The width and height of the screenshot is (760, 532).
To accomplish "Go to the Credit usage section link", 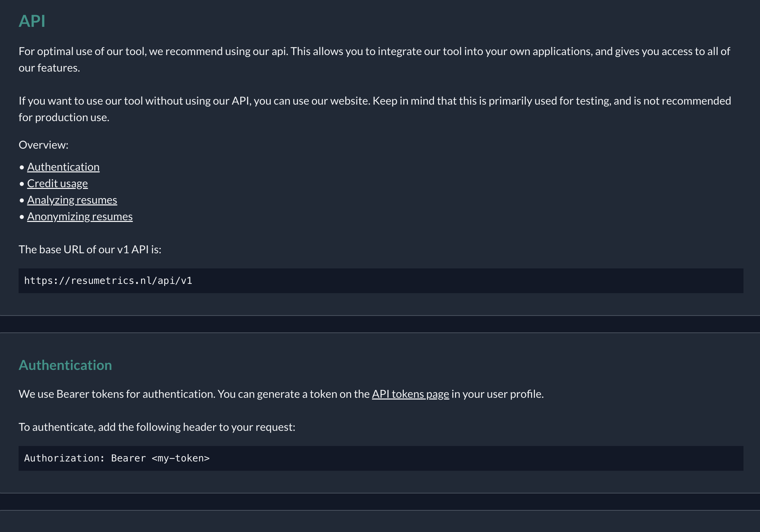I will point(57,183).
